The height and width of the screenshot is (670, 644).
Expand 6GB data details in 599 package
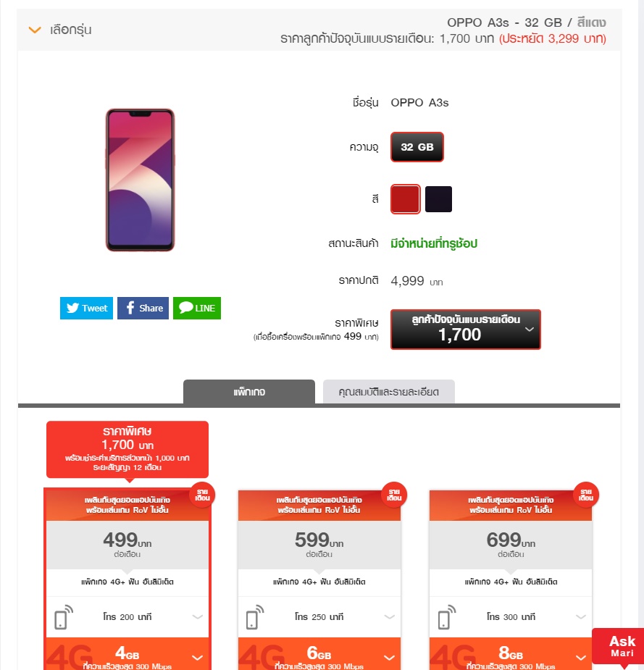389,657
